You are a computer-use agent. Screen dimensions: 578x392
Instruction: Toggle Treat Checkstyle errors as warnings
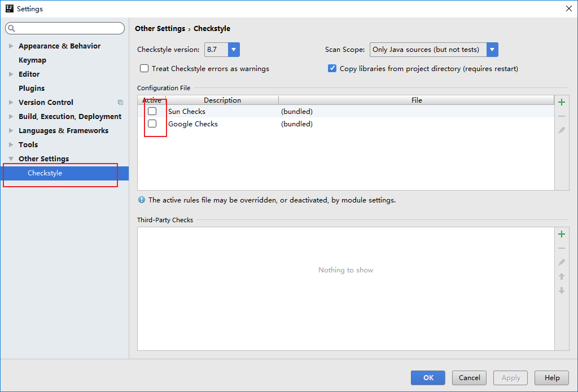pyautogui.click(x=144, y=68)
